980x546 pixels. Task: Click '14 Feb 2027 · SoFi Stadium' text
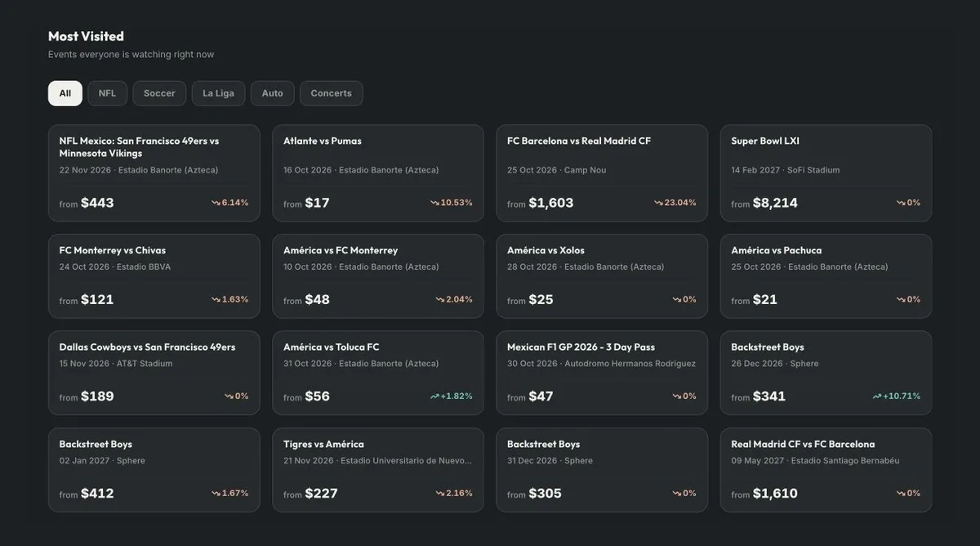(x=785, y=170)
